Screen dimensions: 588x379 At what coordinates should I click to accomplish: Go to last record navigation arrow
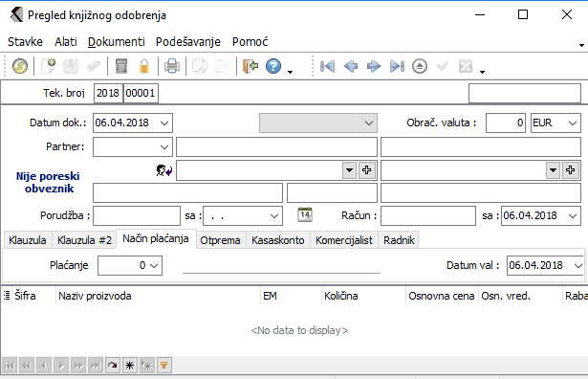397,66
